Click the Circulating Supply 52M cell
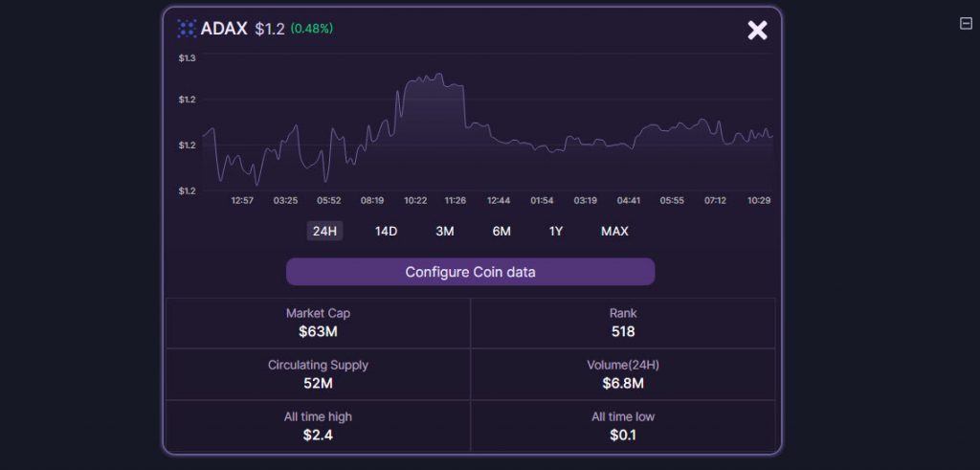 318,374
